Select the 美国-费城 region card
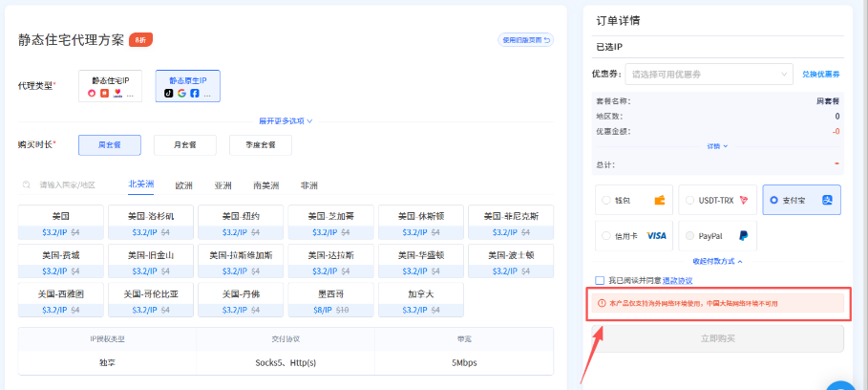The height and width of the screenshot is (390, 868). pyautogui.click(x=61, y=262)
